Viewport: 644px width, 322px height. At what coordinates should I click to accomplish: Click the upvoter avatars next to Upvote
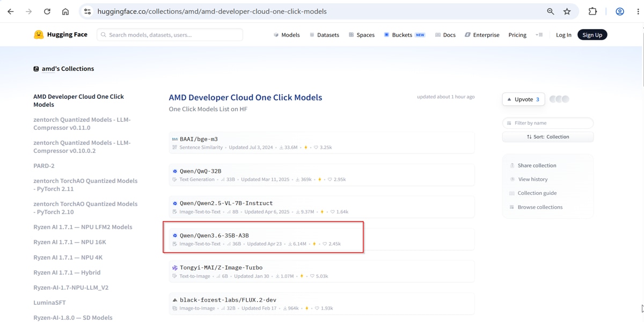559,99
